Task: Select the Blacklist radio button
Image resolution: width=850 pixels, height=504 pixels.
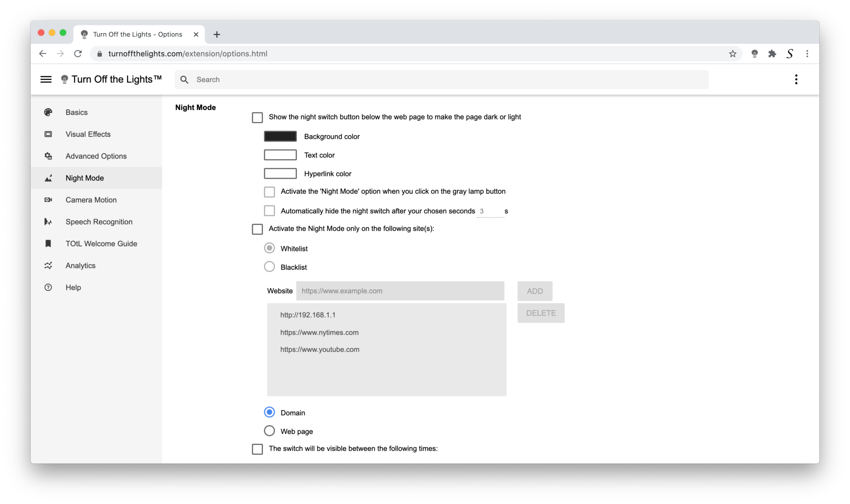Action: [269, 267]
